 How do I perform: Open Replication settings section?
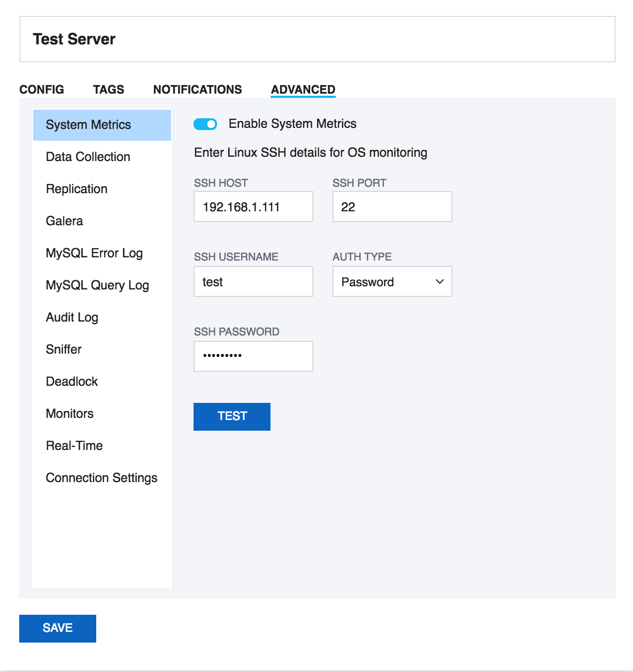tap(76, 189)
